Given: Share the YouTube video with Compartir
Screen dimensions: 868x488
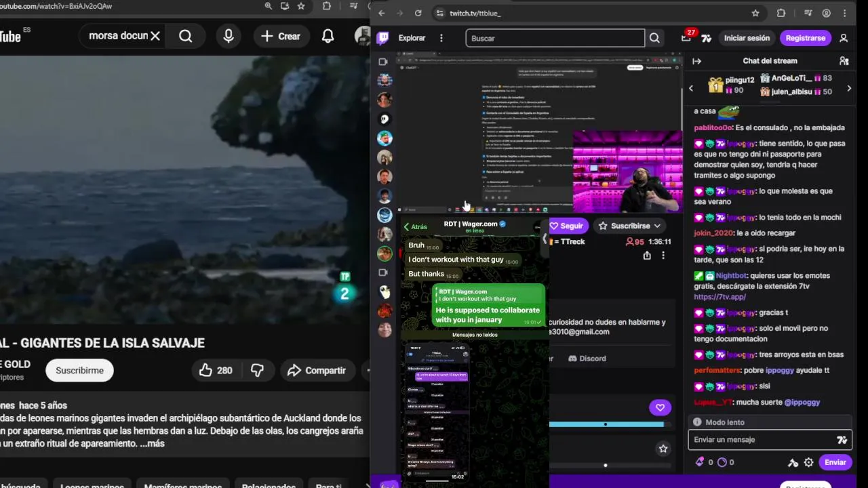Looking at the screenshot, I should [317, 370].
